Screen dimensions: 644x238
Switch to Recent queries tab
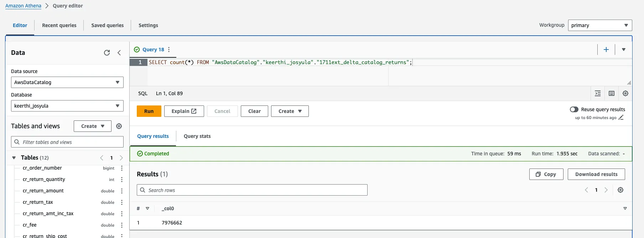click(59, 25)
